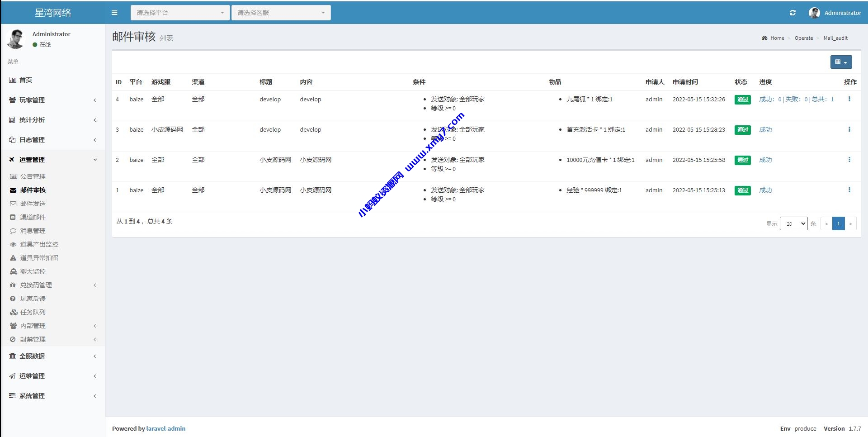Select 首页 from the sidebar
This screenshot has height=437, width=868.
[x=25, y=80]
